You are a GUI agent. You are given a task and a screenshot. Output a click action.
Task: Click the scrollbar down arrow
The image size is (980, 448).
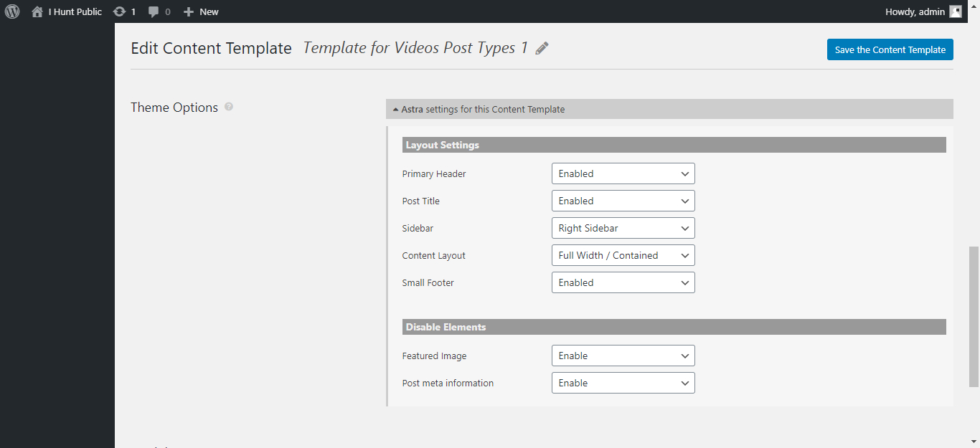[974, 442]
